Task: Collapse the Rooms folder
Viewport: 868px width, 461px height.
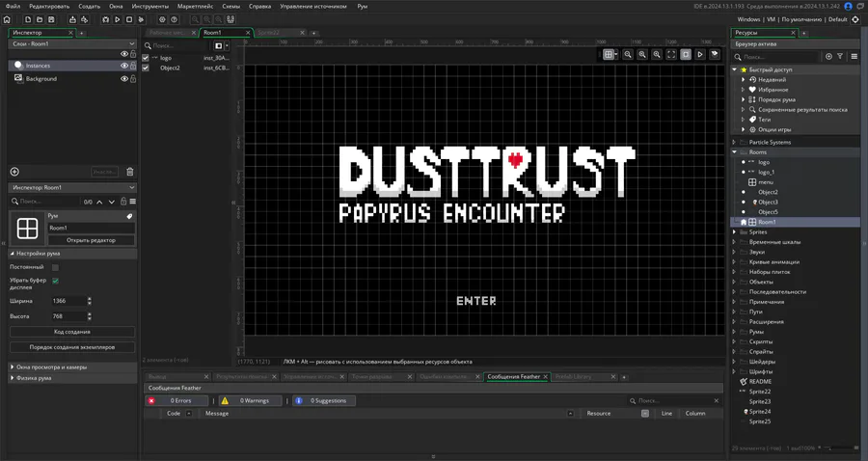Action: click(x=735, y=152)
